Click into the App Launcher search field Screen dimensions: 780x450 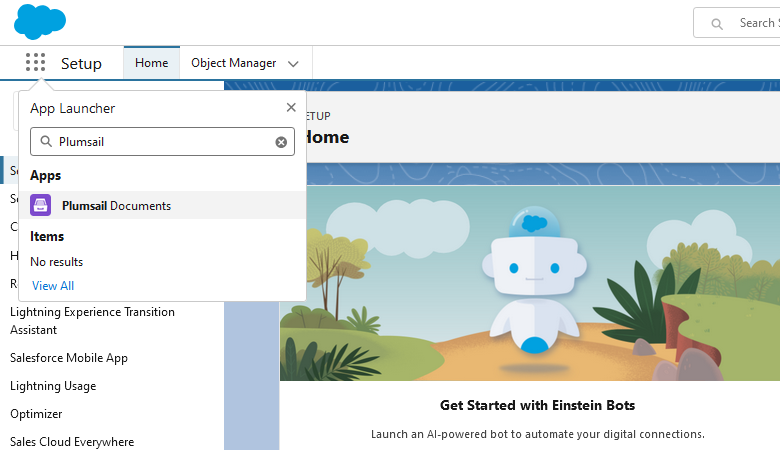[162, 142]
